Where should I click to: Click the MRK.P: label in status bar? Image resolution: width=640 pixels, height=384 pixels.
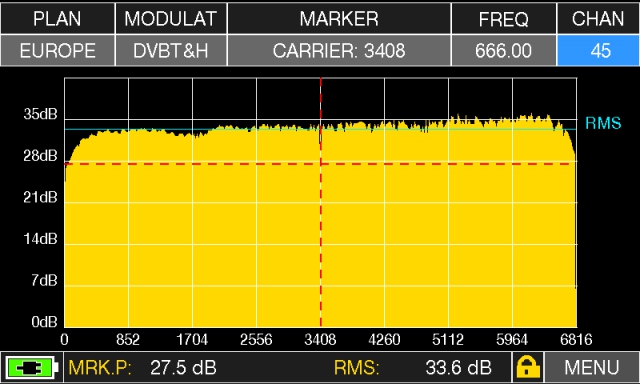100,368
